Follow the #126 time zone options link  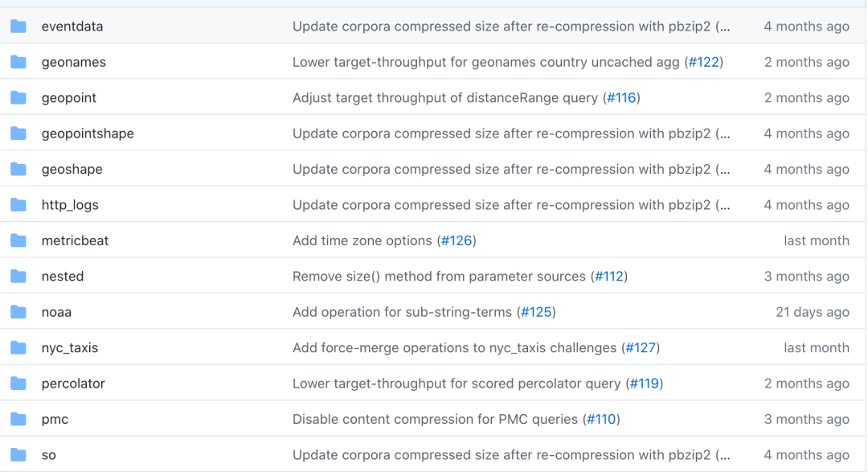[x=457, y=240]
